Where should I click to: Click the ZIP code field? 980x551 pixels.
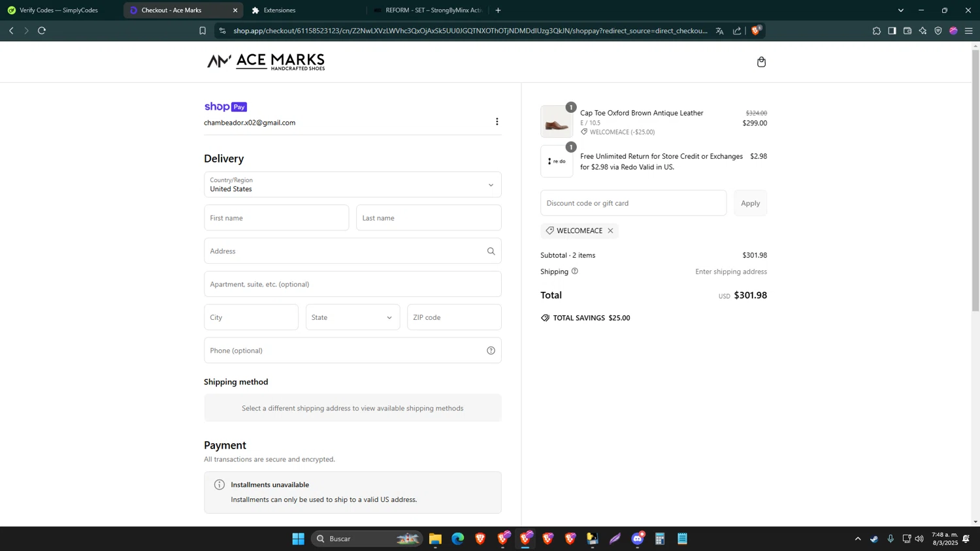click(x=454, y=317)
